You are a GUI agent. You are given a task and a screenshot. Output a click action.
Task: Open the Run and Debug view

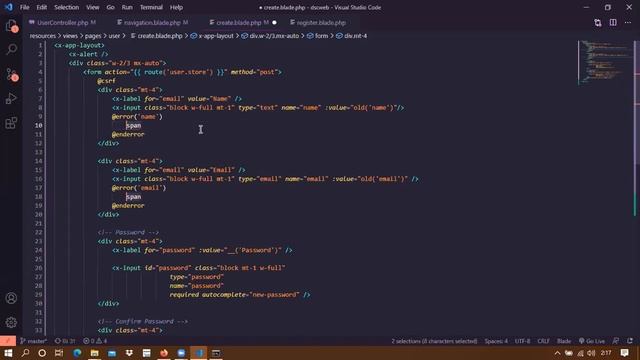click(11, 98)
